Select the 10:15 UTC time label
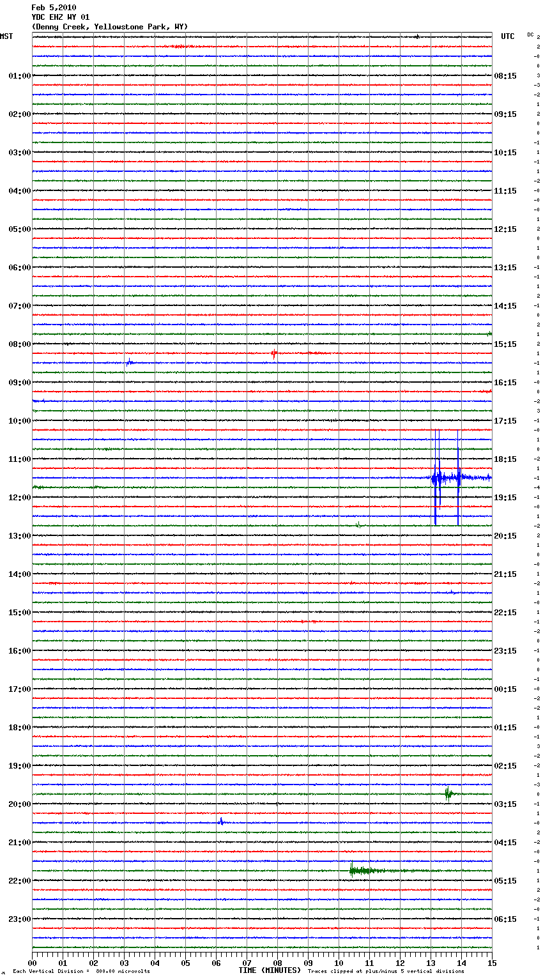 [505, 153]
